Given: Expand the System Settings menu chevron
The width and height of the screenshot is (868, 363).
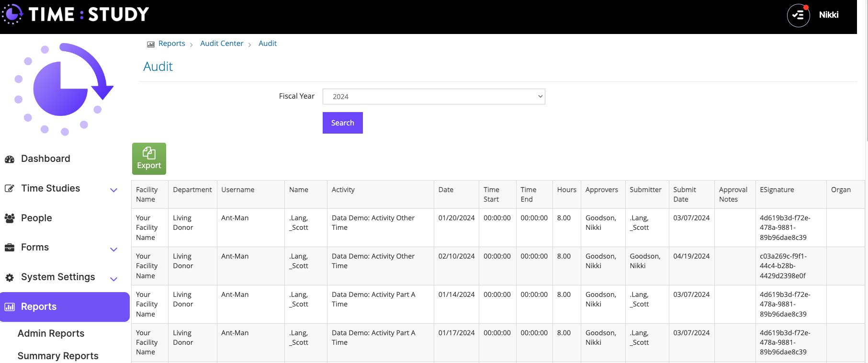Looking at the screenshot, I should click(x=113, y=279).
